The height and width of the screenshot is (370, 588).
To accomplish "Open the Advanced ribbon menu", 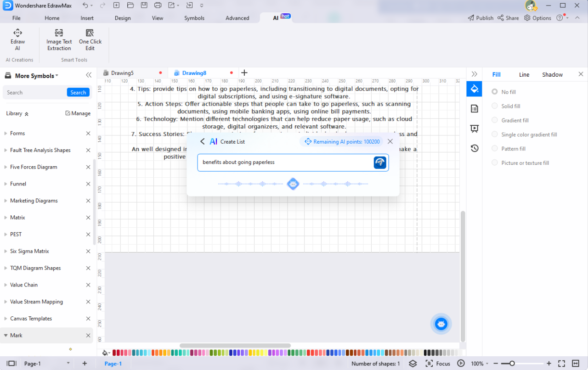I will [237, 18].
